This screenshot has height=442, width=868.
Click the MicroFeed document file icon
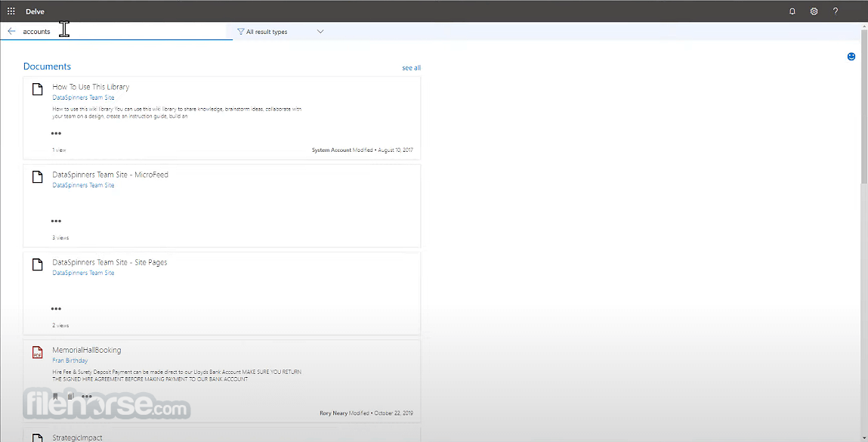point(37,177)
